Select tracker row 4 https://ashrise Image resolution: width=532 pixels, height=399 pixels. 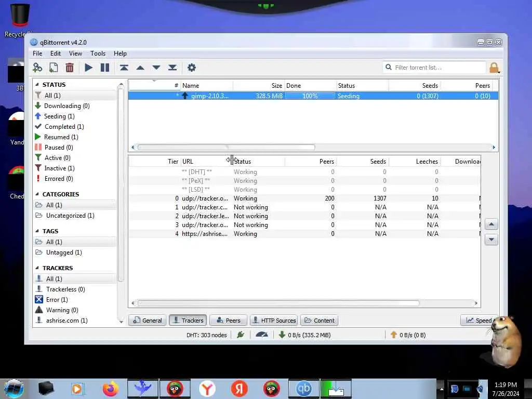point(304,234)
